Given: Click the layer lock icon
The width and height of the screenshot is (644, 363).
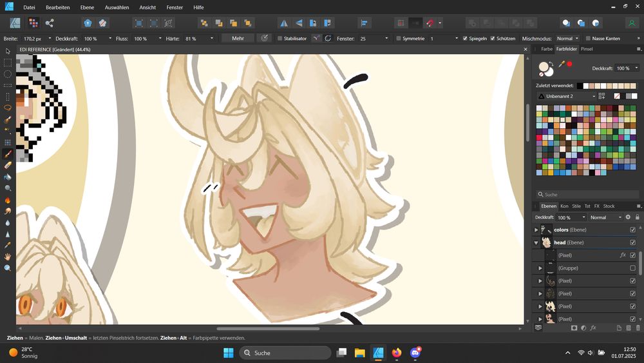Looking at the screenshot, I should (x=638, y=217).
